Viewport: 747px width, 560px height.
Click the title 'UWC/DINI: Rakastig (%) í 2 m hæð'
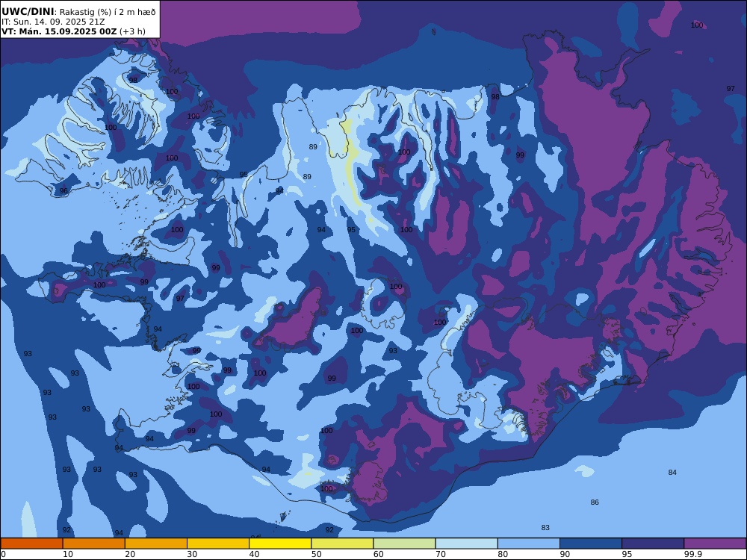pyautogui.click(x=78, y=12)
